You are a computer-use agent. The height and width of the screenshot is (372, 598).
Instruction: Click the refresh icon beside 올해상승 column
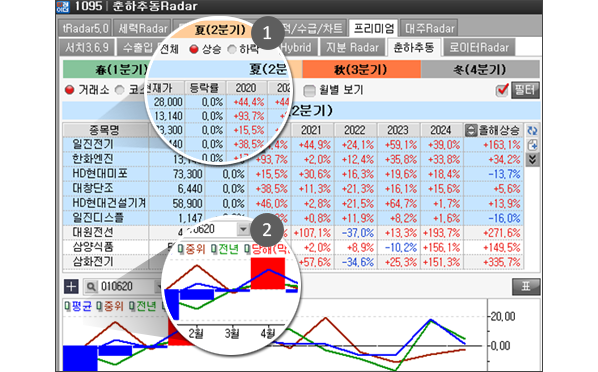[532, 130]
